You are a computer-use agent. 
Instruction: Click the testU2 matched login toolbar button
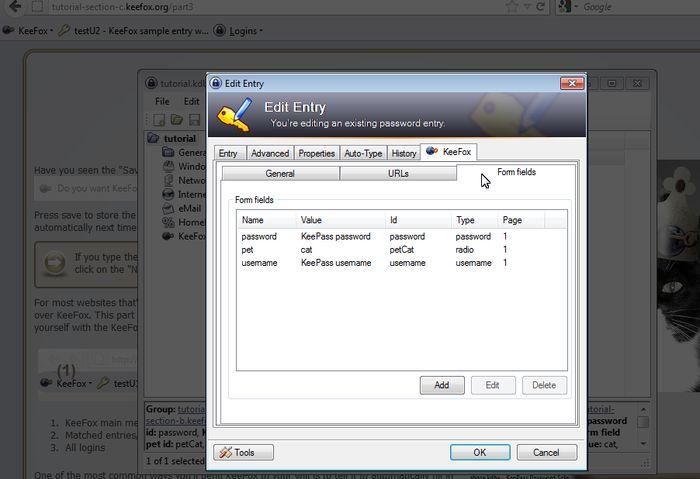click(133, 31)
